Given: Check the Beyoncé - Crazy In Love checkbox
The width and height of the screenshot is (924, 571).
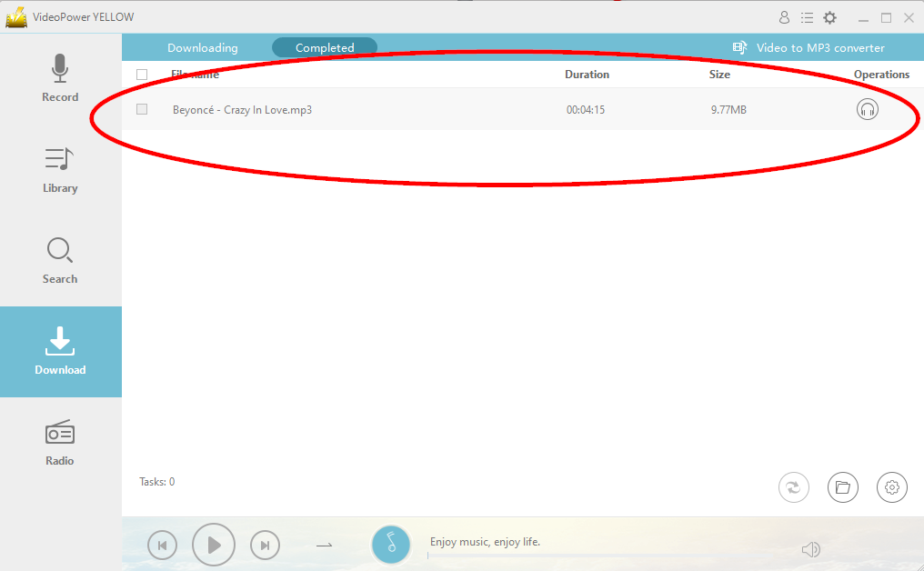Looking at the screenshot, I should coord(141,108).
